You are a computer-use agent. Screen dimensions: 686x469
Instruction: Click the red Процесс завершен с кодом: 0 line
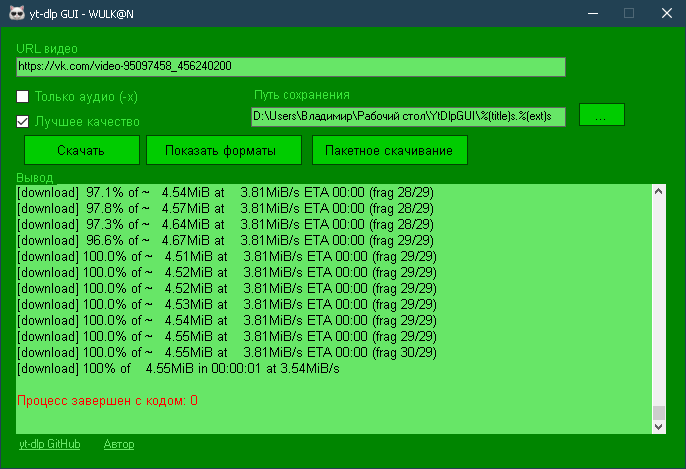107,400
